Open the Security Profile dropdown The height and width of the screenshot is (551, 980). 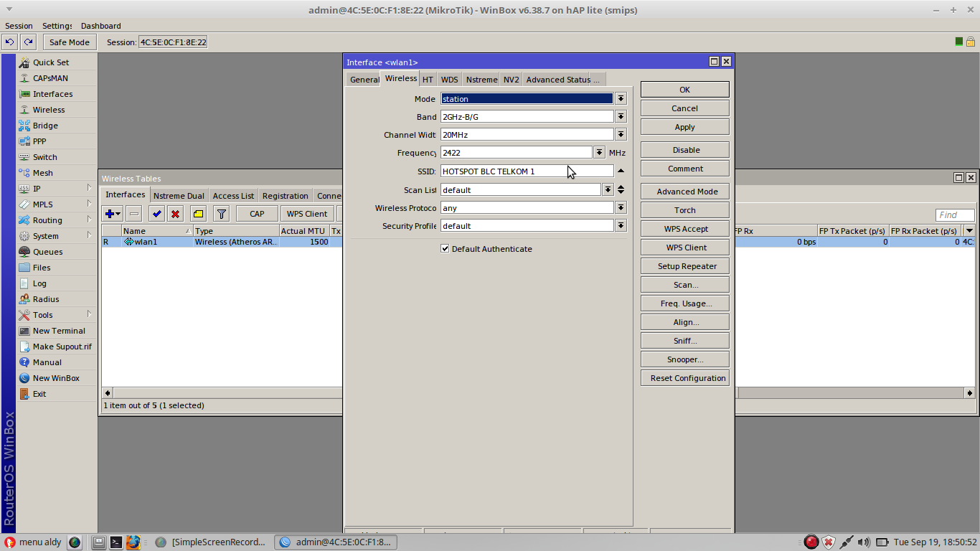pyautogui.click(x=621, y=226)
